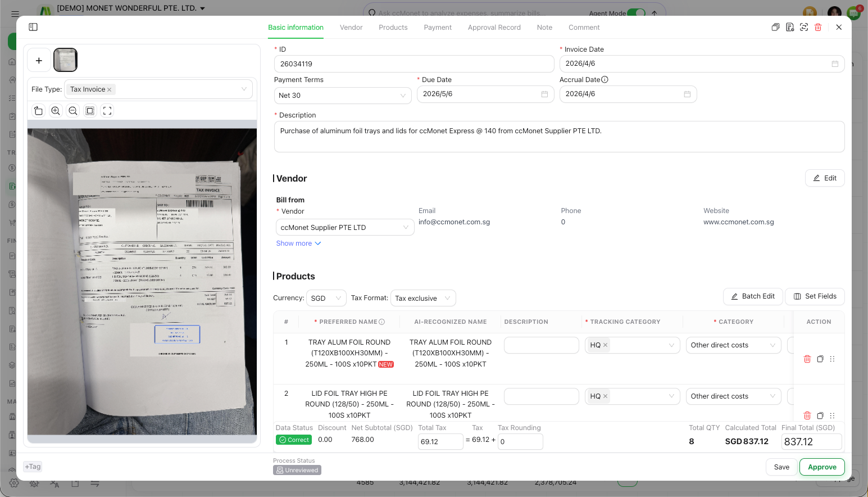
Task: Toggle the sidebar panel icon in the dialog header
Action: click(x=33, y=27)
